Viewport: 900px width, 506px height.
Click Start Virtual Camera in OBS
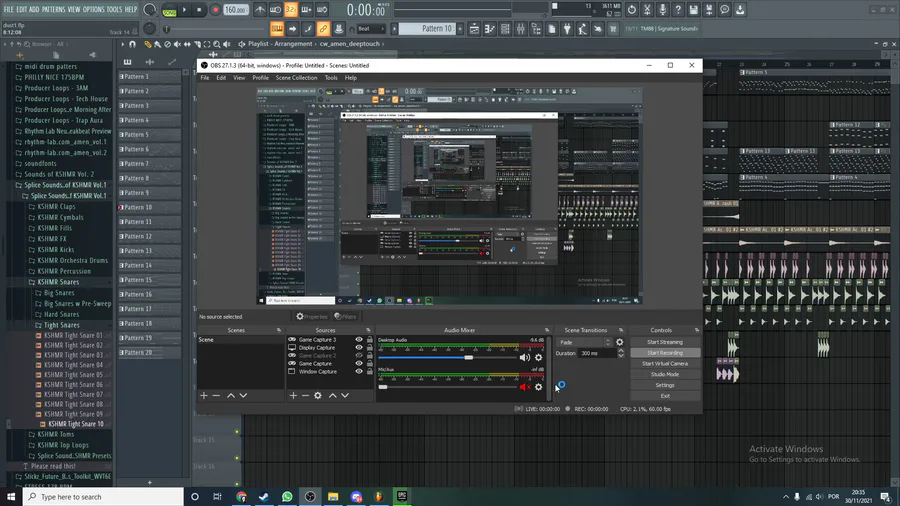[x=665, y=364]
